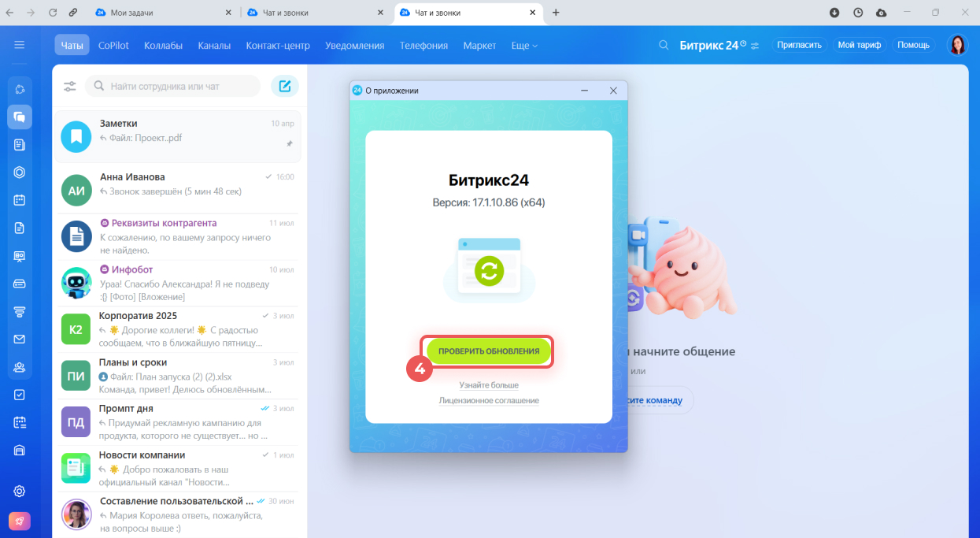Click the circular arrows icon atop sidebar
The image size is (980, 538).
pyautogui.click(x=20, y=89)
